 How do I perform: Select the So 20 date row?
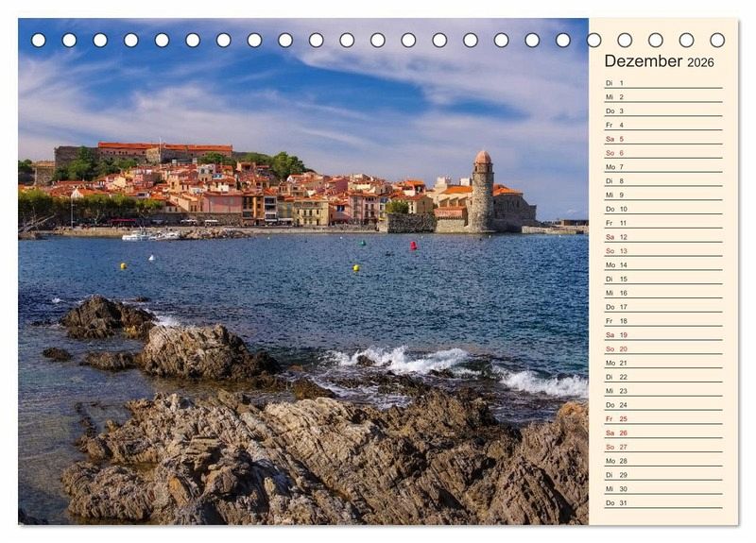pyautogui.click(x=662, y=348)
